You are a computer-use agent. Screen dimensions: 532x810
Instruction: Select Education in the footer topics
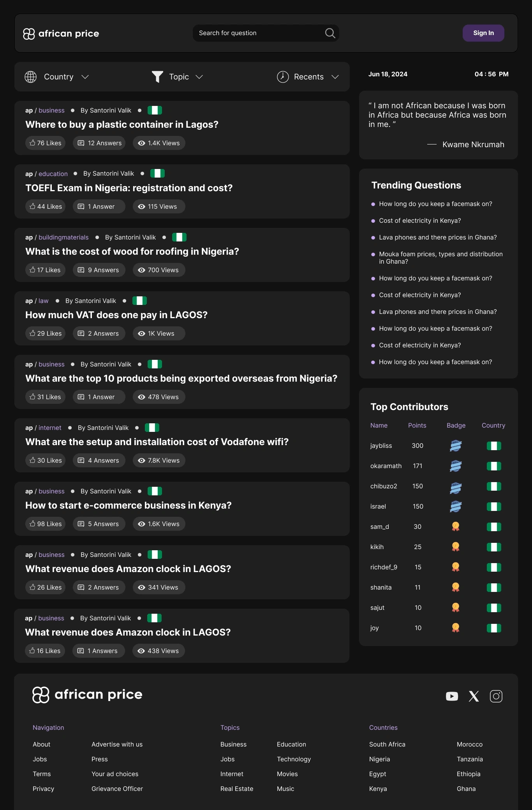click(291, 744)
